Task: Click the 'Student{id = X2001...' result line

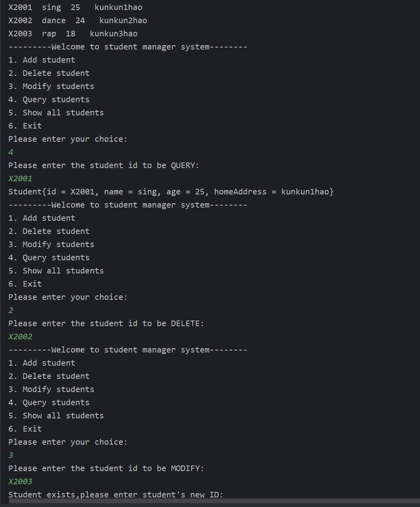Action: pos(171,192)
